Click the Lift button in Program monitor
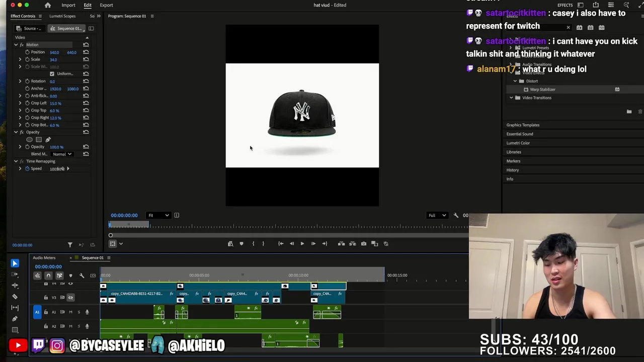Viewport: 644px width, 362px height. (342, 244)
